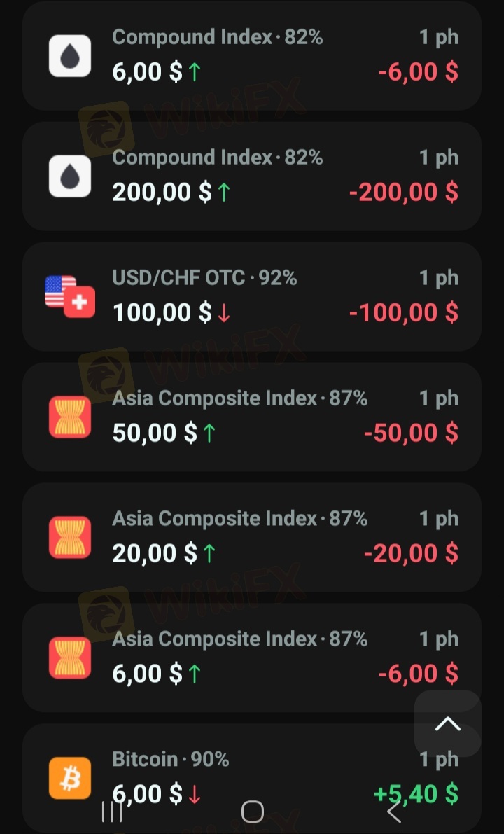The height and width of the screenshot is (834, 504).
Task: Tap the orange Bitcoin icon
Action: pos(70,778)
